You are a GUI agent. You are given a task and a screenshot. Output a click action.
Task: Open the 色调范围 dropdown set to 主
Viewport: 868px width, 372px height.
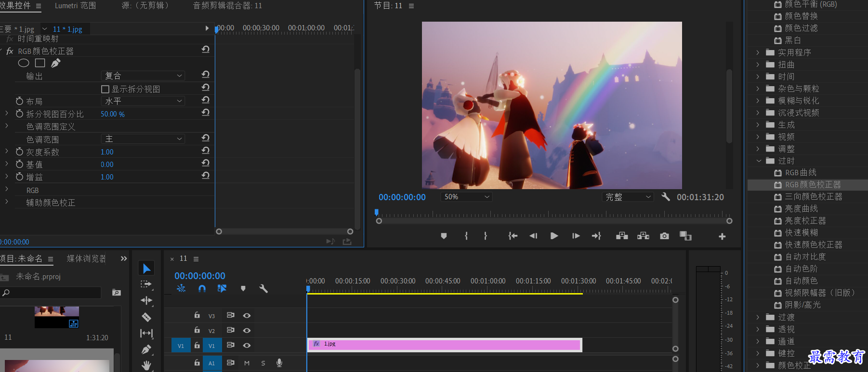pyautogui.click(x=143, y=139)
